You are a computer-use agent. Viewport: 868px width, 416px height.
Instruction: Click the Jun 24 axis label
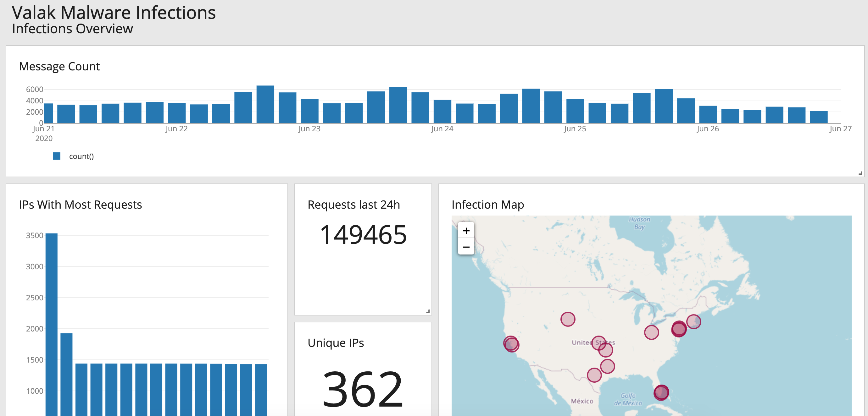(x=442, y=129)
